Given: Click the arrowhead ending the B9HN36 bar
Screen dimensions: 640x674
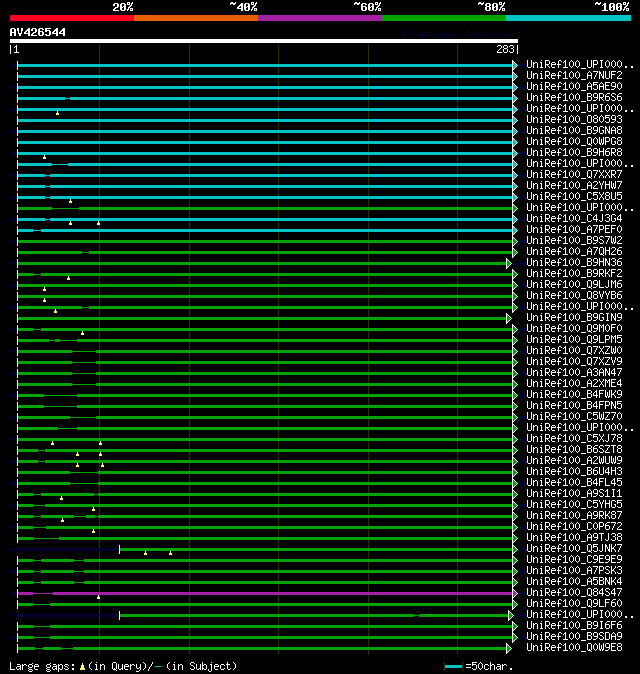Looking at the screenshot, I should 509,263.
